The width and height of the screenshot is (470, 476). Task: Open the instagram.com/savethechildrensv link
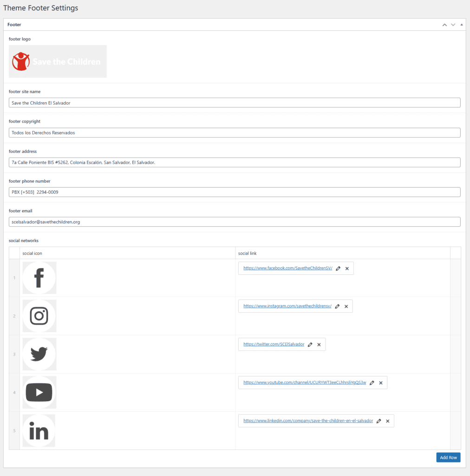[x=287, y=306]
